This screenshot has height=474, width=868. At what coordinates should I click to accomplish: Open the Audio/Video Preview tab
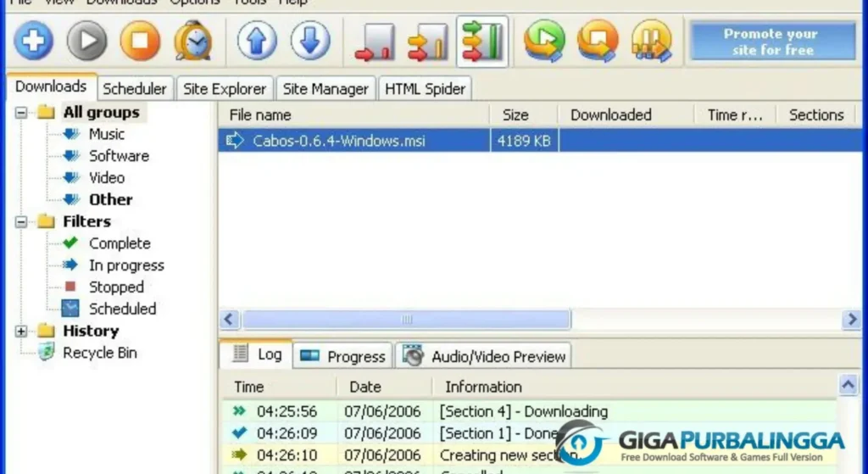(x=483, y=357)
